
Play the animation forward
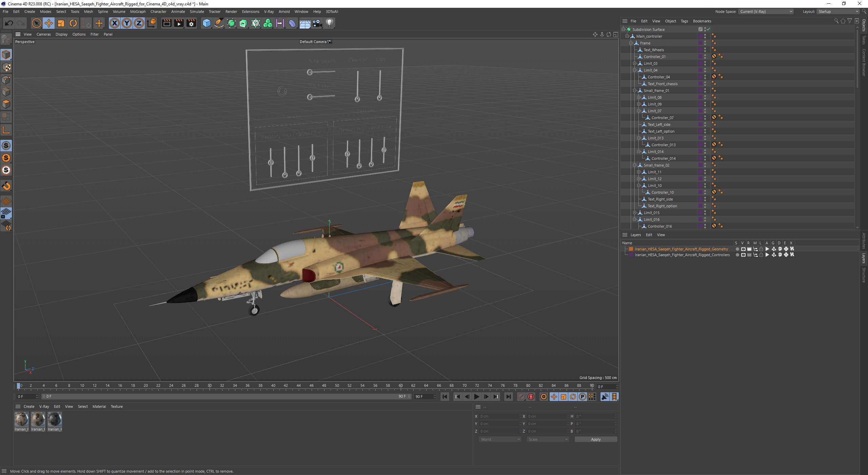point(477,397)
